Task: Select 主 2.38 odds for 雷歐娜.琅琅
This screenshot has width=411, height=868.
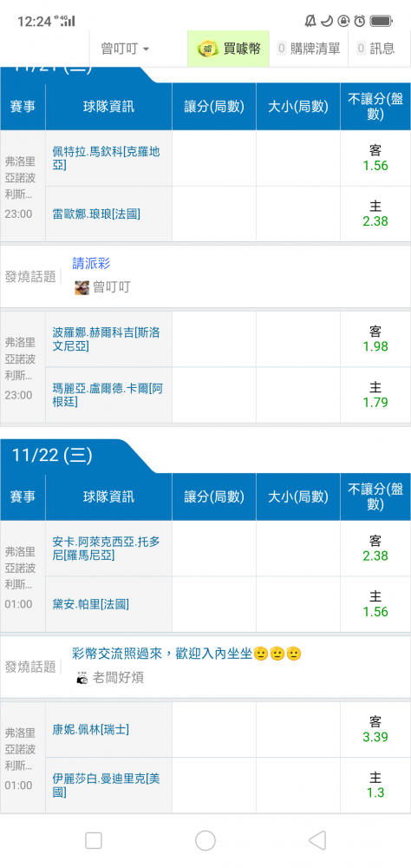Action: [x=375, y=214]
